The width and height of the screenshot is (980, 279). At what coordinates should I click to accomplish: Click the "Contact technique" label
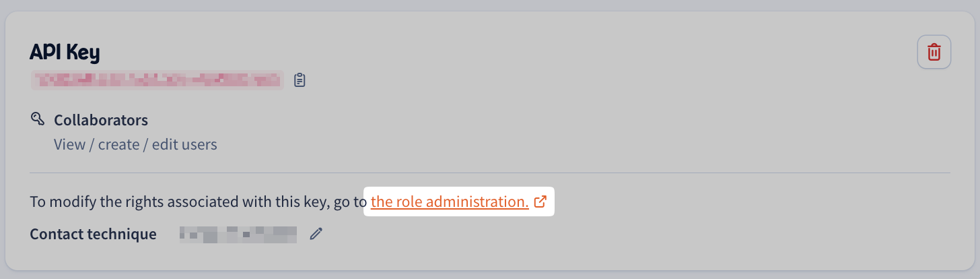click(93, 234)
